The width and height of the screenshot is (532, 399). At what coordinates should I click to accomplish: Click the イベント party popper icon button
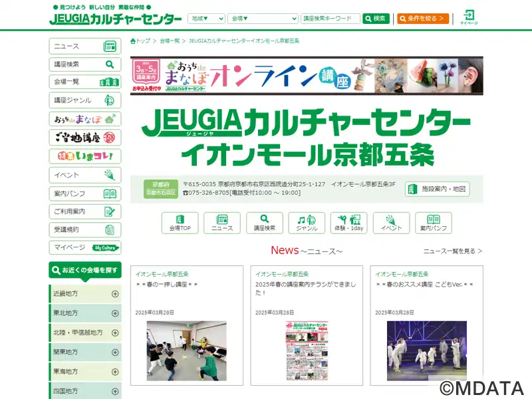391,223
